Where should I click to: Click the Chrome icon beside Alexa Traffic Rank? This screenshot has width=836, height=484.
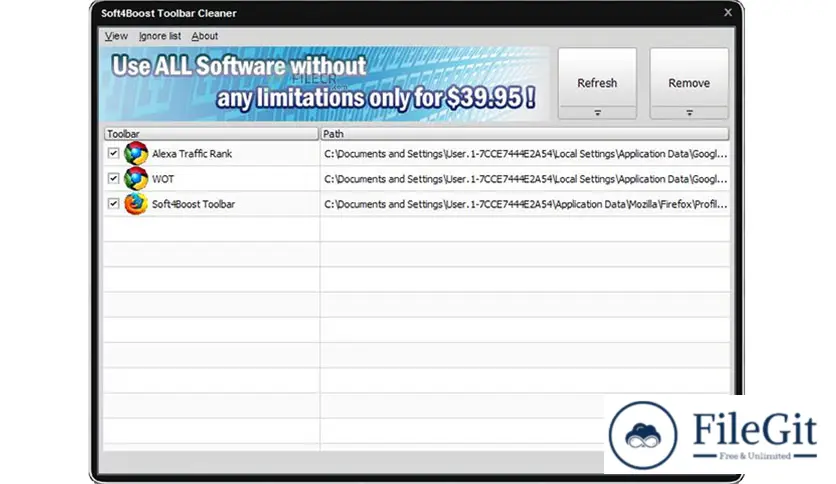click(x=136, y=154)
